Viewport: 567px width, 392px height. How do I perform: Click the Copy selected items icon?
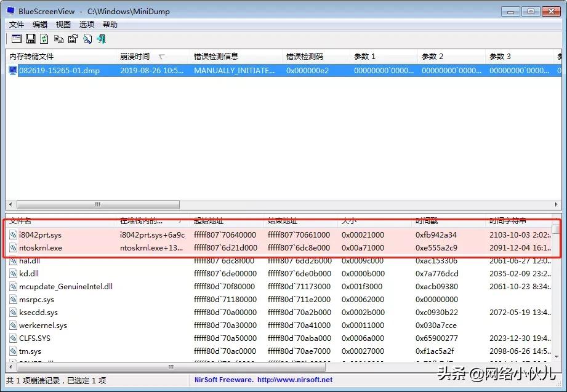[x=58, y=39]
